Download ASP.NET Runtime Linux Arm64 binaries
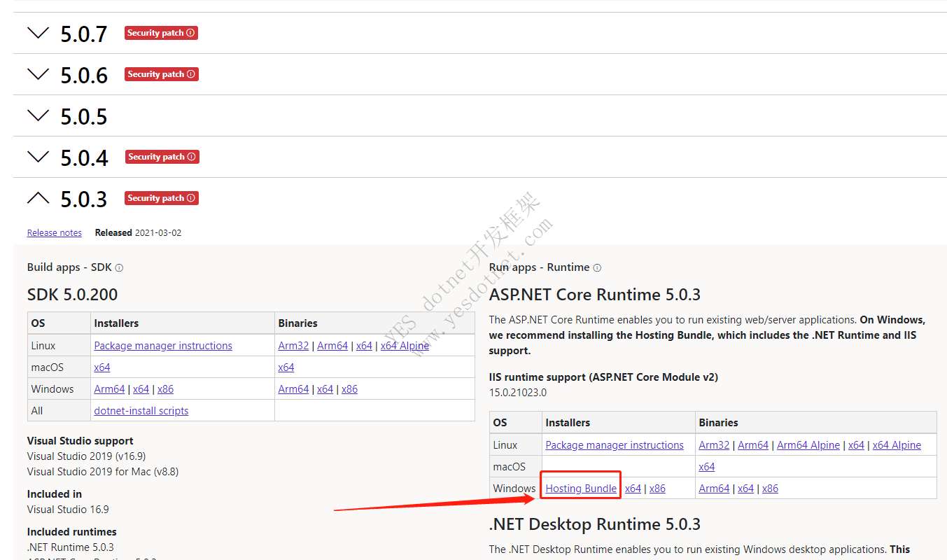Viewport: 947px width, 560px height. 753,445
